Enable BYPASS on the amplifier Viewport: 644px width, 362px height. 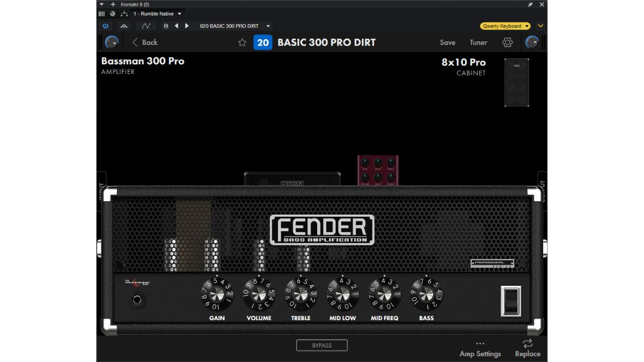(321, 345)
